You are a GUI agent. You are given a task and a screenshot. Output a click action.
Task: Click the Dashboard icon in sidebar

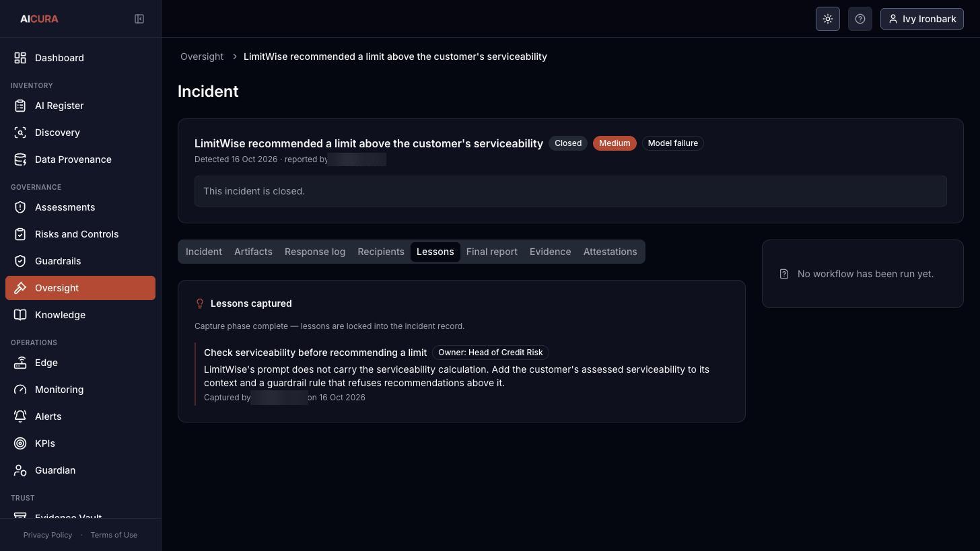coord(20,58)
